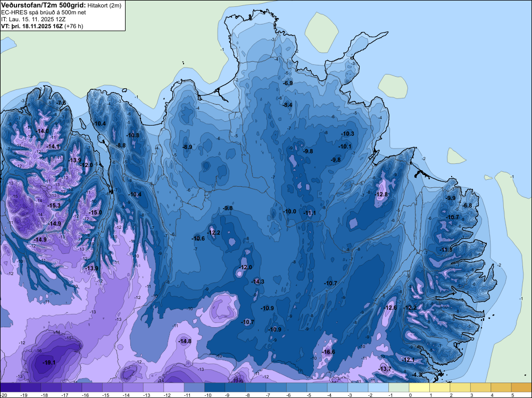Select the -1 pale green legend cell

coord(399,387)
